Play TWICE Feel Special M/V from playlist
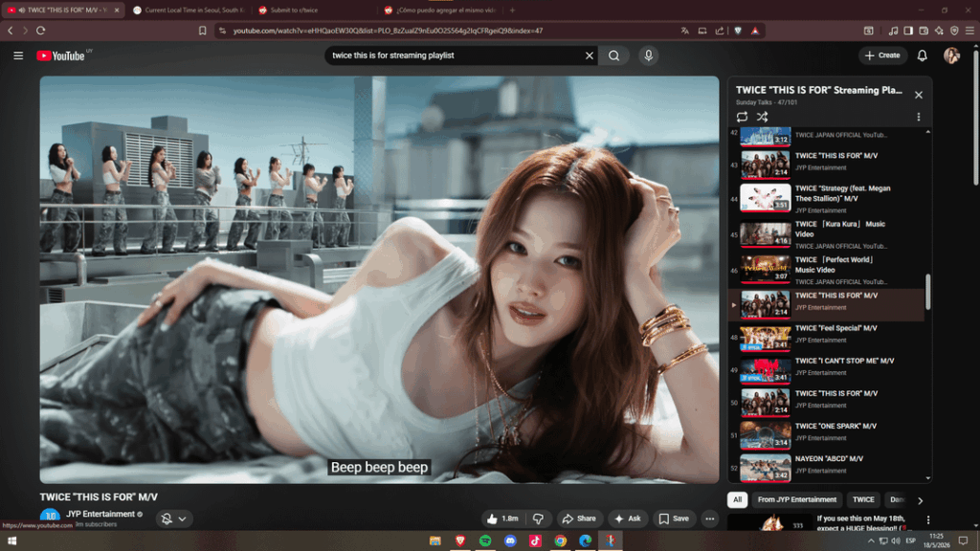The width and height of the screenshot is (980, 551). (x=825, y=338)
